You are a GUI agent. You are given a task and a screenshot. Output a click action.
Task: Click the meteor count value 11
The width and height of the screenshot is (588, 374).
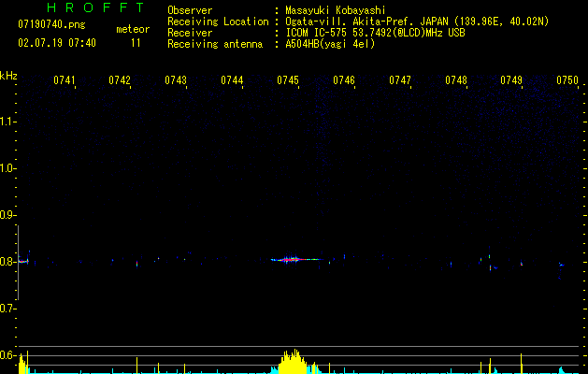click(136, 43)
